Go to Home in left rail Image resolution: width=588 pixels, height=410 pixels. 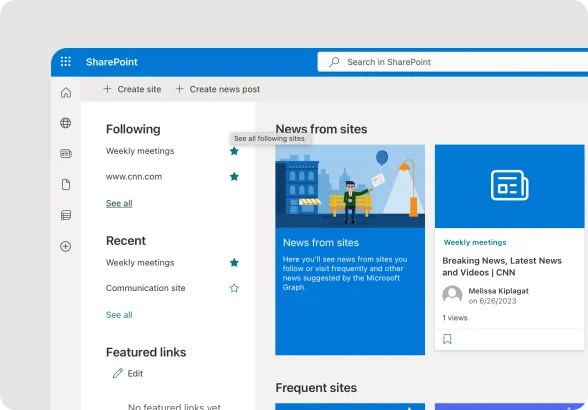point(66,92)
